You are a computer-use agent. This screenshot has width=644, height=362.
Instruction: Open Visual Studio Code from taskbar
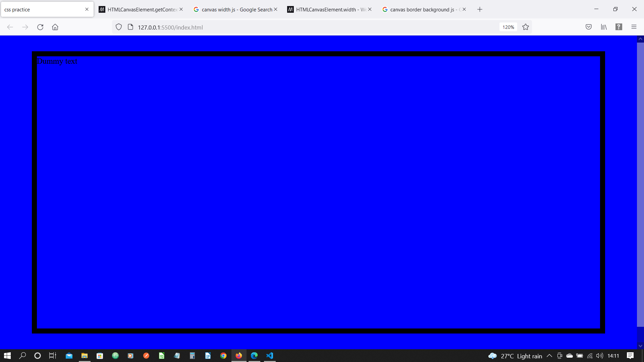(x=270, y=356)
